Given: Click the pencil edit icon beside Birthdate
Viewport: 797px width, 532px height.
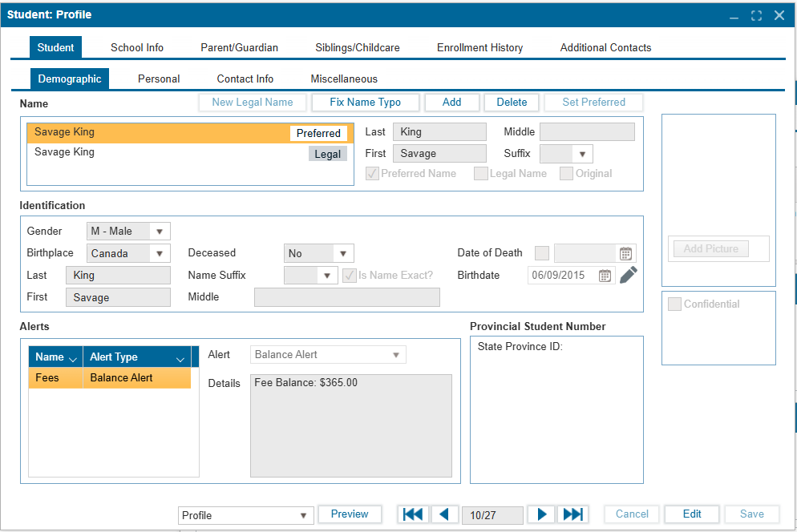Looking at the screenshot, I should pos(629,275).
